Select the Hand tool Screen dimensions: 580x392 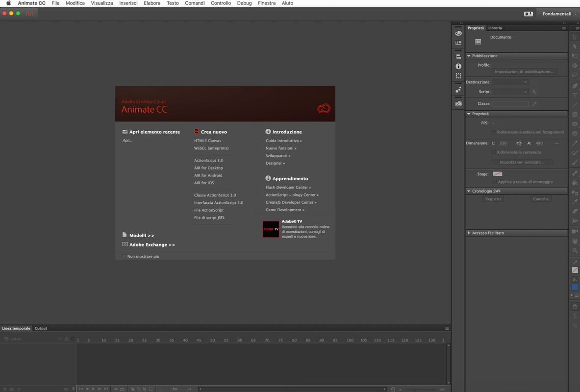point(575,241)
